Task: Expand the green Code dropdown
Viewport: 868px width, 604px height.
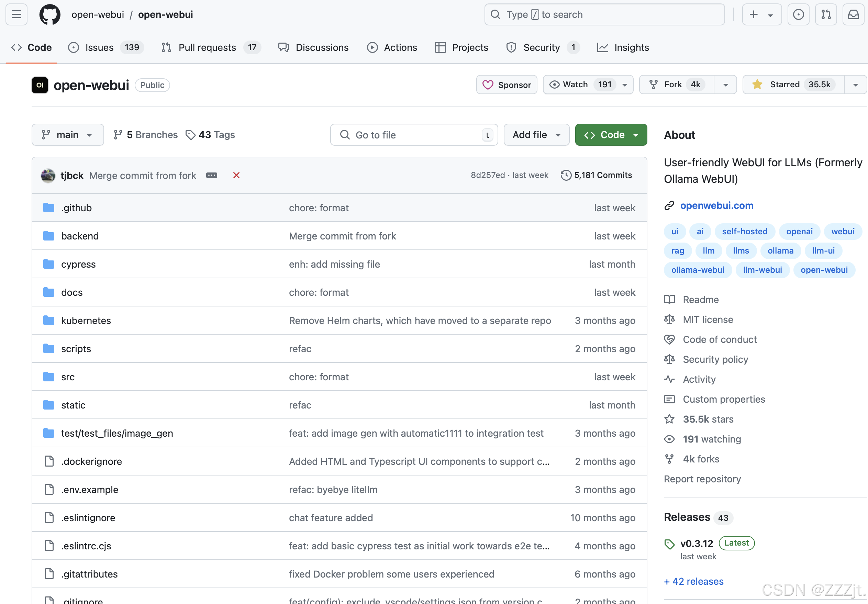Action: coord(611,135)
